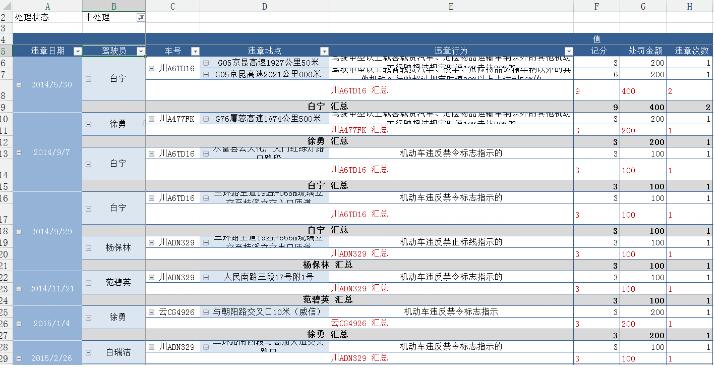Collapse the 2015/1/4 date group
This screenshot has width=714, height=368.
[x=19, y=323]
